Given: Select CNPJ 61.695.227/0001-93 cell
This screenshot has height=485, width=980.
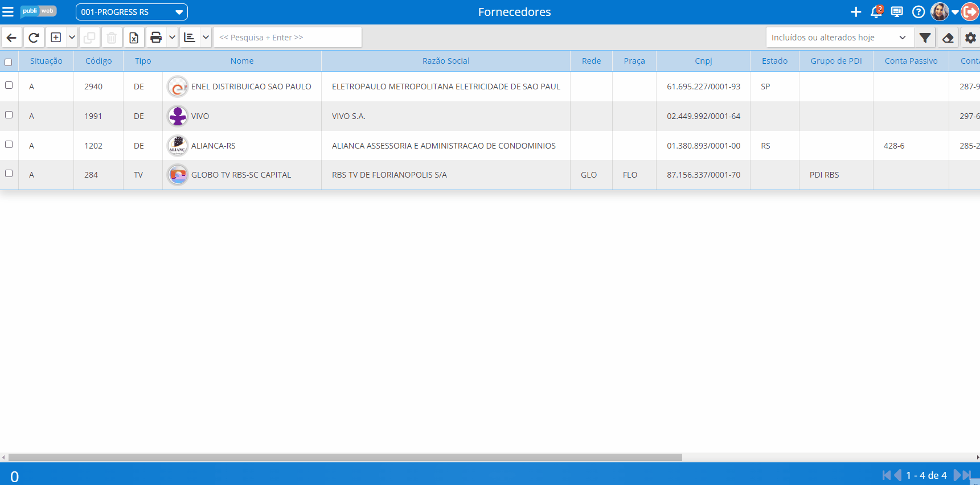Looking at the screenshot, I should (704, 87).
